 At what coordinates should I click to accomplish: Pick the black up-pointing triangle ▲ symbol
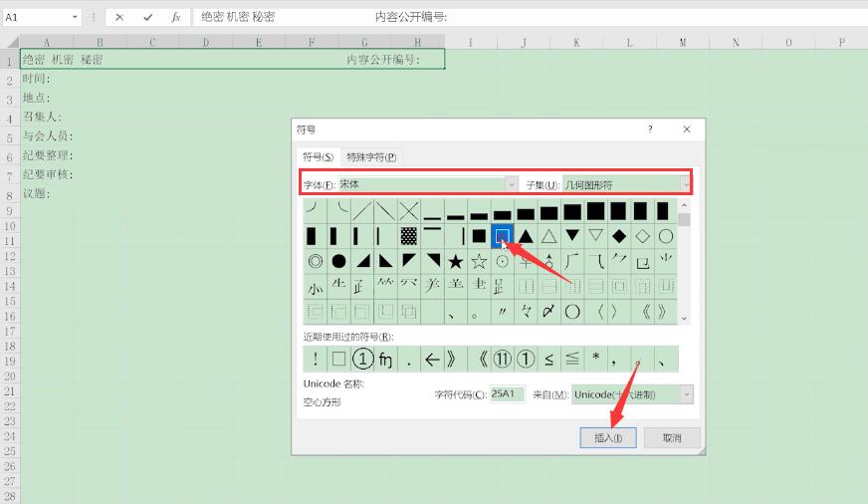(x=526, y=236)
